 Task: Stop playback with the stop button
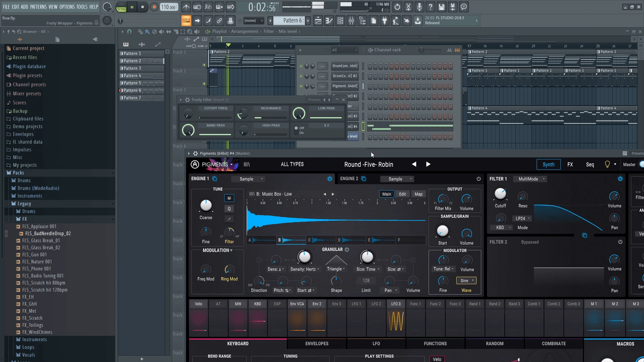click(x=143, y=7)
